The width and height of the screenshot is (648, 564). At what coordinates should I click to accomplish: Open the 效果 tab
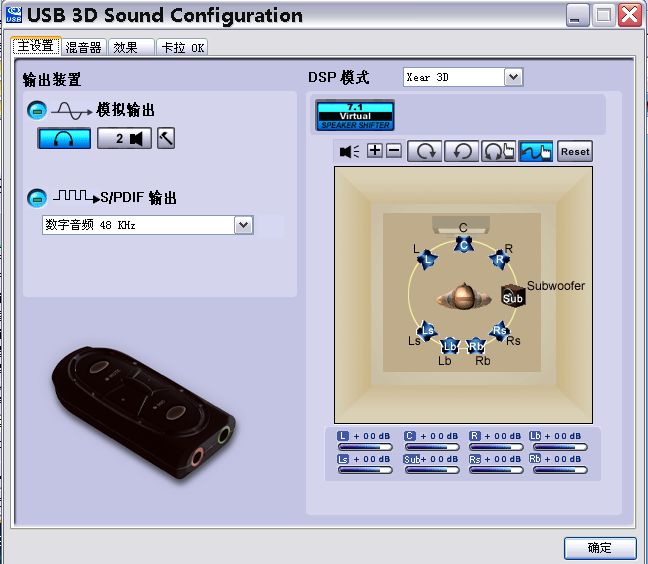tap(126, 47)
